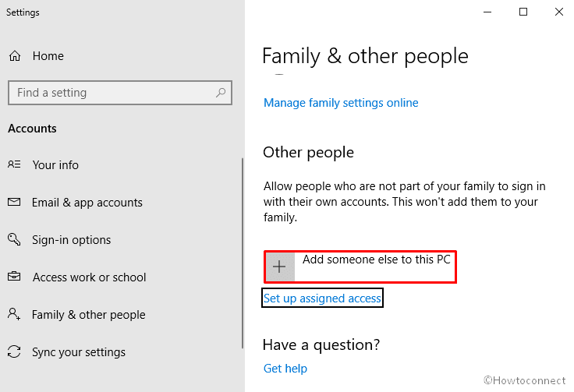This screenshot has width=574, height=392.
Task: Click the Home icon in sidebar
Action: tap(15, 56)
